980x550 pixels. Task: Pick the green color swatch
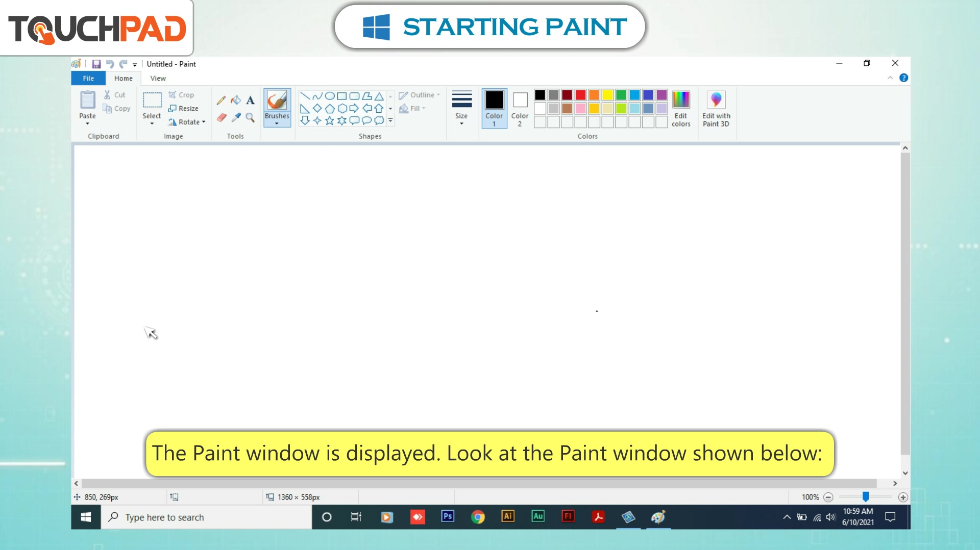(621, 95)
